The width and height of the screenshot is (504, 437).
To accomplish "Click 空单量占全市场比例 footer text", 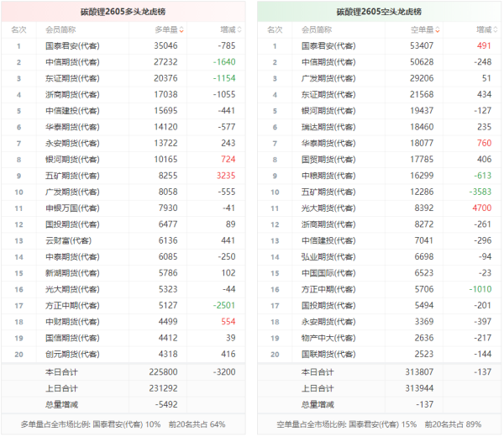I will [x=346, y=424].
